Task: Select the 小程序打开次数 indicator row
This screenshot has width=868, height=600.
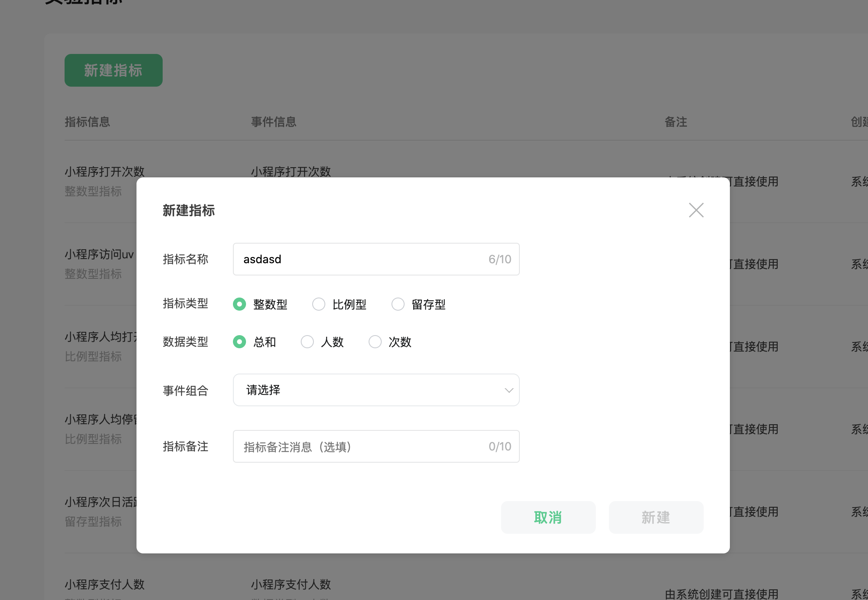Action: click(x=105, y=172)
